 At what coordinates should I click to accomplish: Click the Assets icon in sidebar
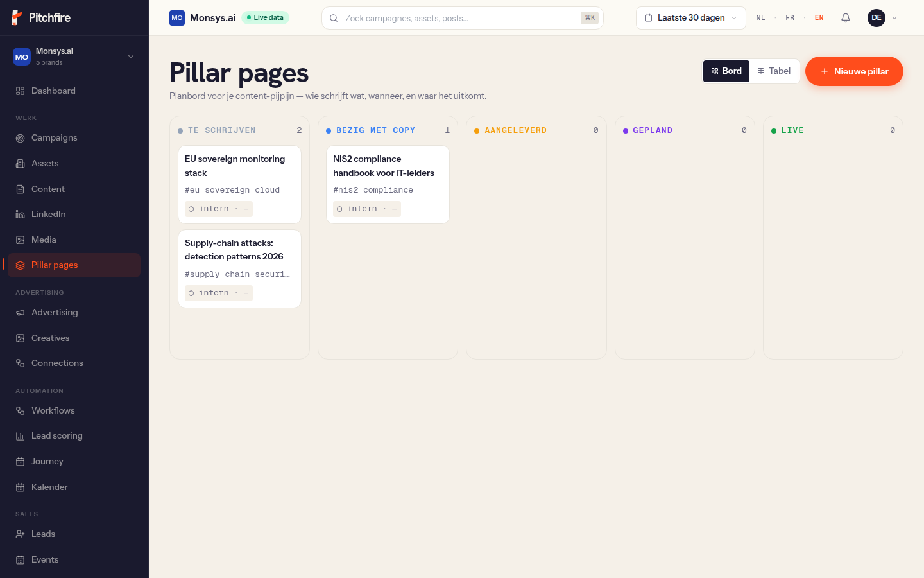click(x=21, y=164)
